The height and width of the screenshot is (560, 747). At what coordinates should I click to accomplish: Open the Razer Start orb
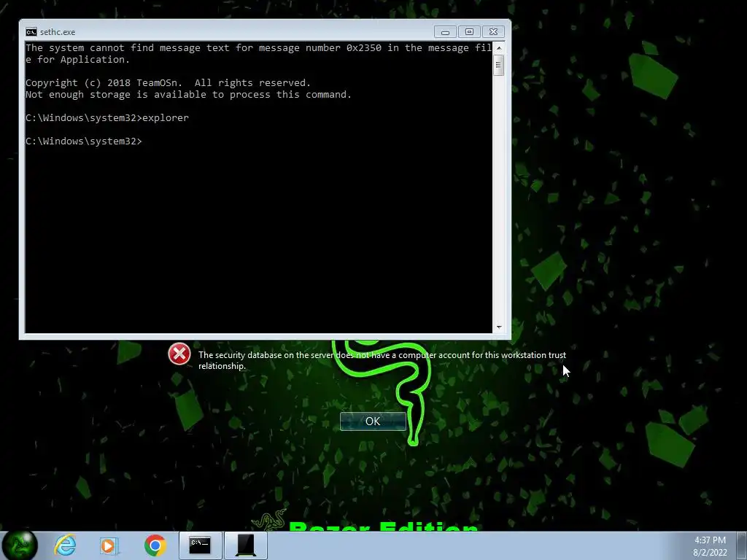point(20,545)
